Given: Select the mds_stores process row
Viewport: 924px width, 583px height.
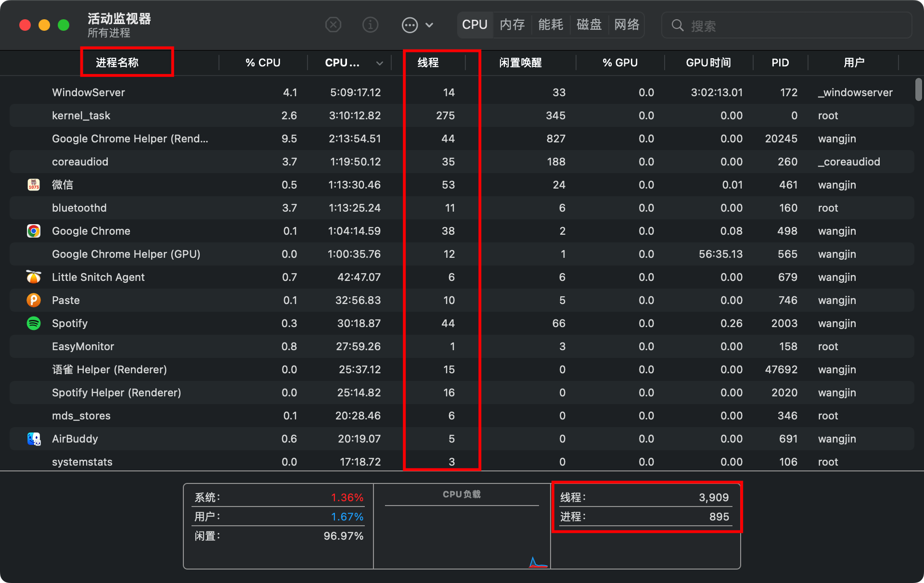Looking at the screenshot, I should click(462, 416).
